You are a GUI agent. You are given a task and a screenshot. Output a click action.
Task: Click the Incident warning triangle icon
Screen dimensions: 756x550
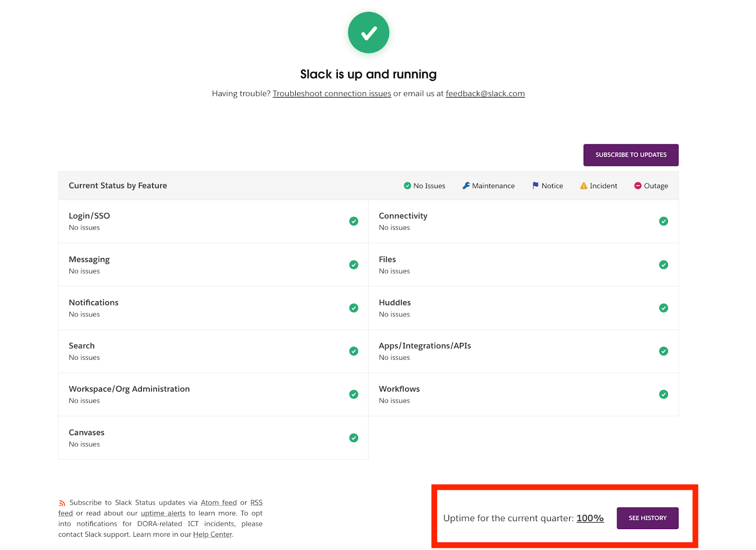coord(584,186)
